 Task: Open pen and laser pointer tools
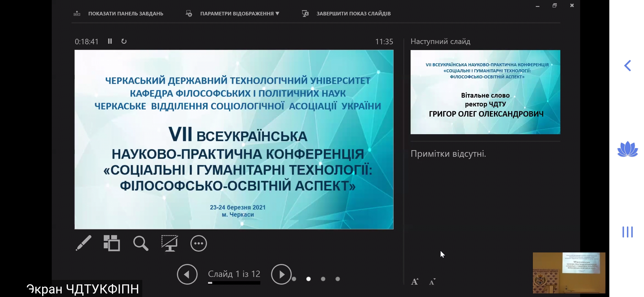83,243
